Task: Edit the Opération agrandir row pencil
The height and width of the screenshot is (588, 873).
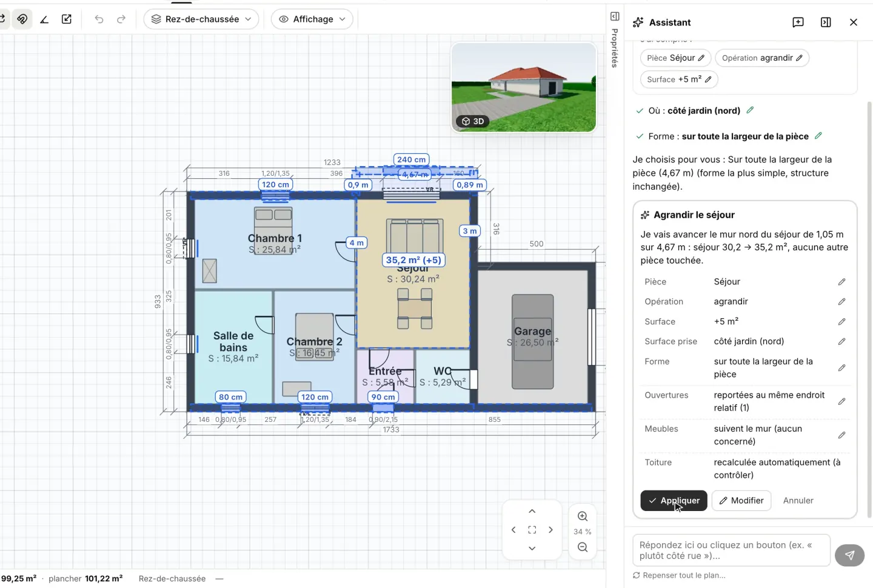Action: [841, 302]
